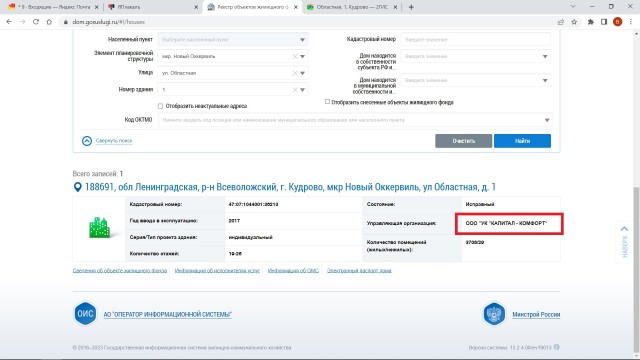Click the Минстрой России emblem icon
The height and width of the screenshot is (360, 640).
click(x=494, y=313)
